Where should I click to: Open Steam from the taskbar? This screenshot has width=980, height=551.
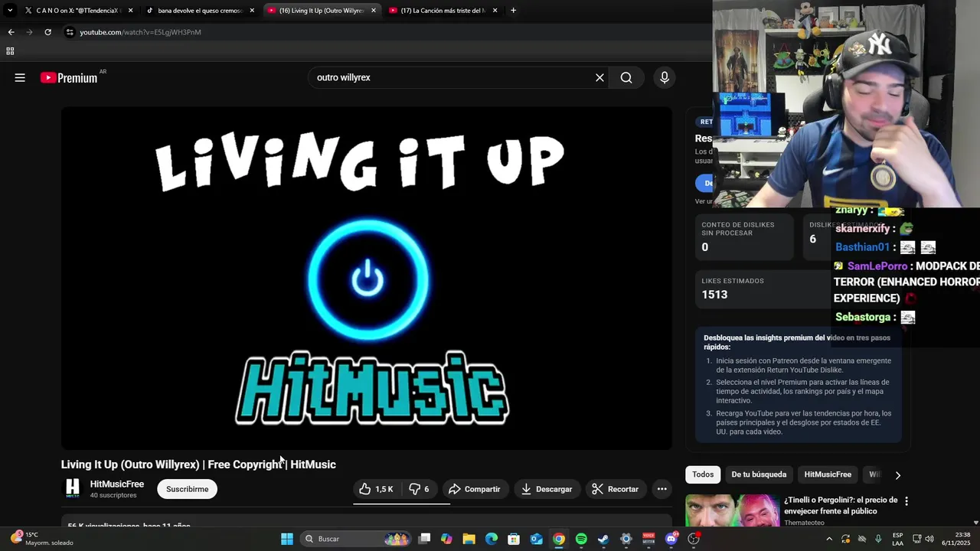click(603, 539)
